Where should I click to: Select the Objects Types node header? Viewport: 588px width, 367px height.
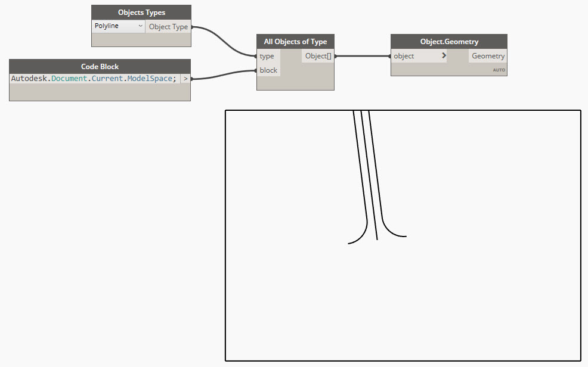(x=141, y=13)
